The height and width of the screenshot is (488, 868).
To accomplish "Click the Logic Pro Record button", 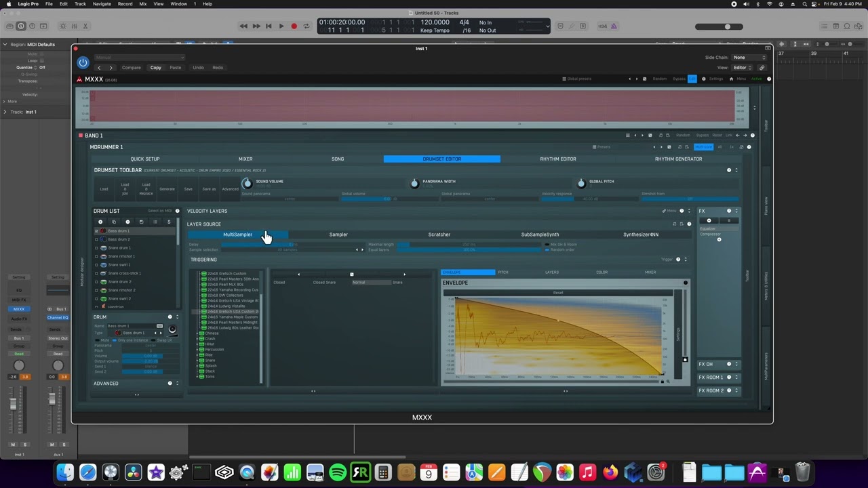I will click(294, 26).
